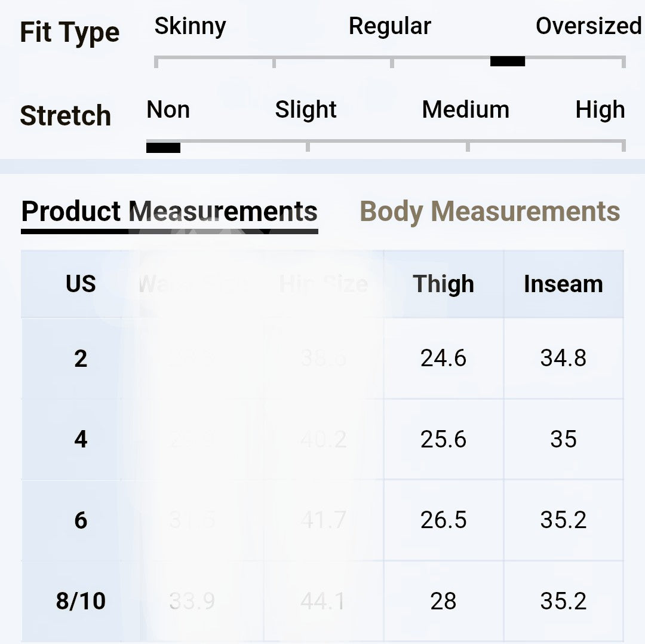Screen dimensions: 645x644
Task: Select the size 8/10 row label
Action: point(81,601)
